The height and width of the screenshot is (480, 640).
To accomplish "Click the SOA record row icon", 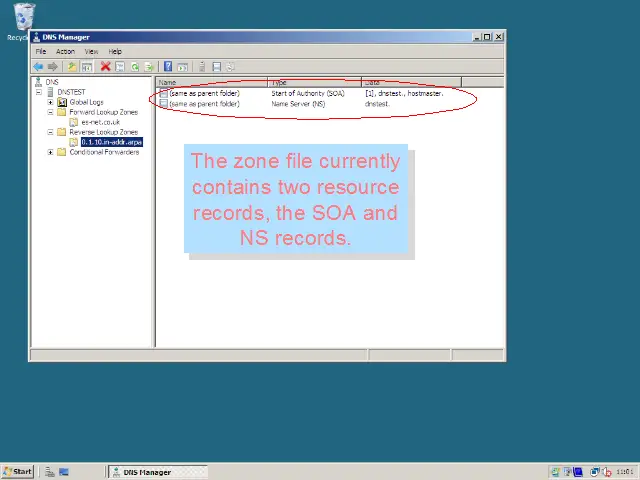I will click(164, 93).
